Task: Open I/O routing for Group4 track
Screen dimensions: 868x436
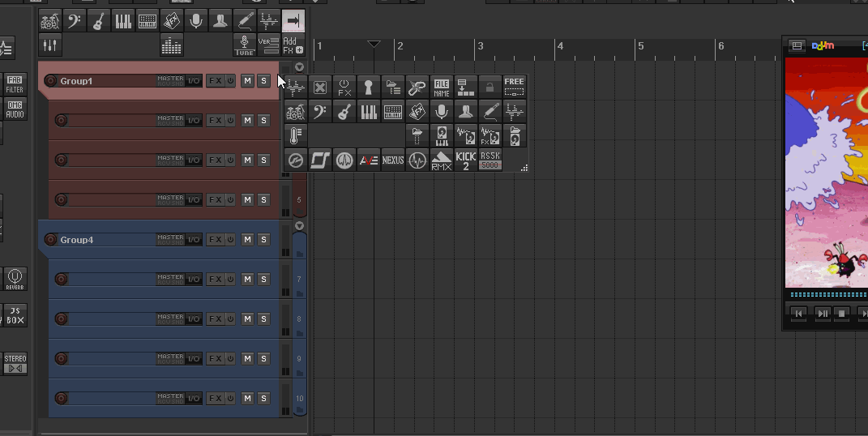Action: click(194, 239)
